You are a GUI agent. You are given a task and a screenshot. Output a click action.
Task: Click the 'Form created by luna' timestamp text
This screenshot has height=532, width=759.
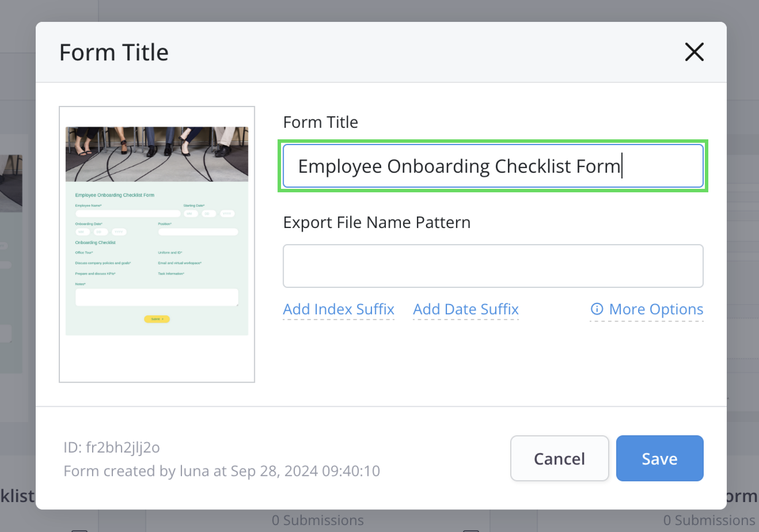click(x=222, y=471)
